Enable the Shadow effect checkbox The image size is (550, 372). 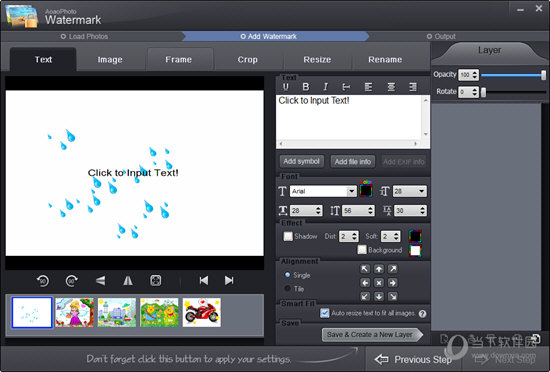(288, 236)
